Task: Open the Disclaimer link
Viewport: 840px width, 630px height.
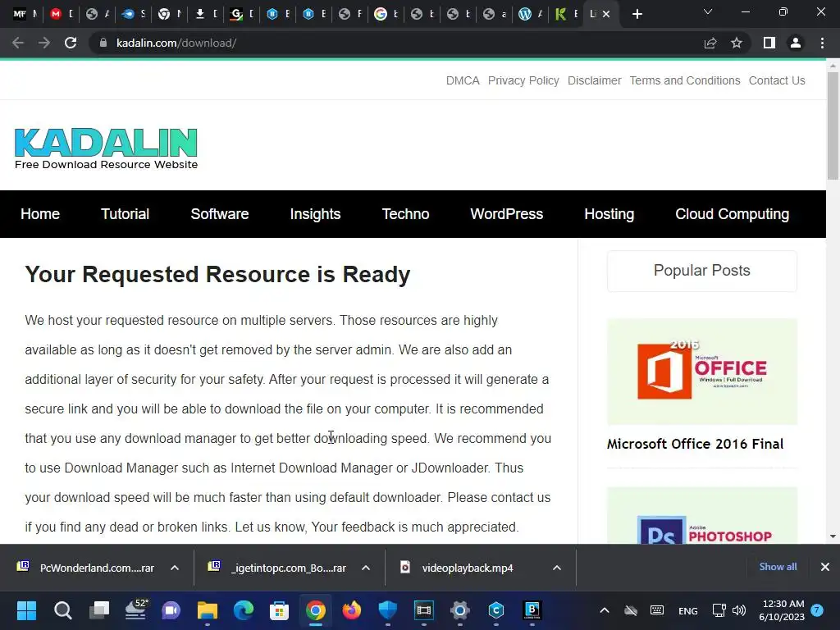Action: tap(594, 80)
